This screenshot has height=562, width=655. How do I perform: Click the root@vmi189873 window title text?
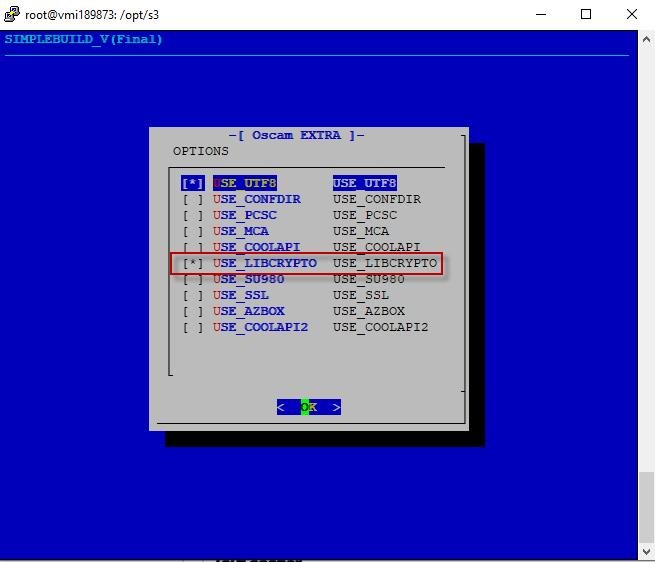pos(92,15)
